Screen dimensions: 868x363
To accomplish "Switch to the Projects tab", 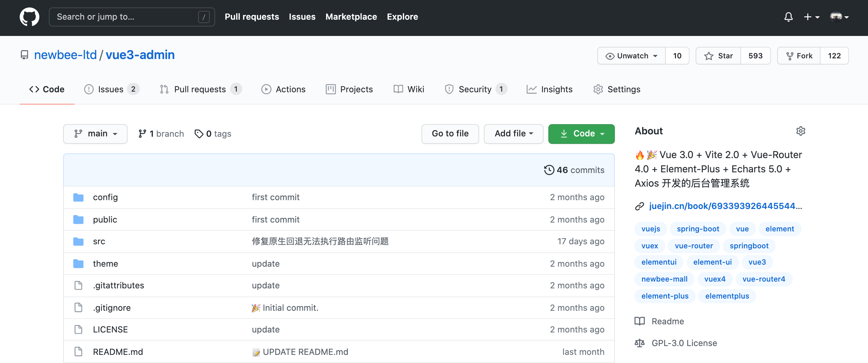I will 349,89.
